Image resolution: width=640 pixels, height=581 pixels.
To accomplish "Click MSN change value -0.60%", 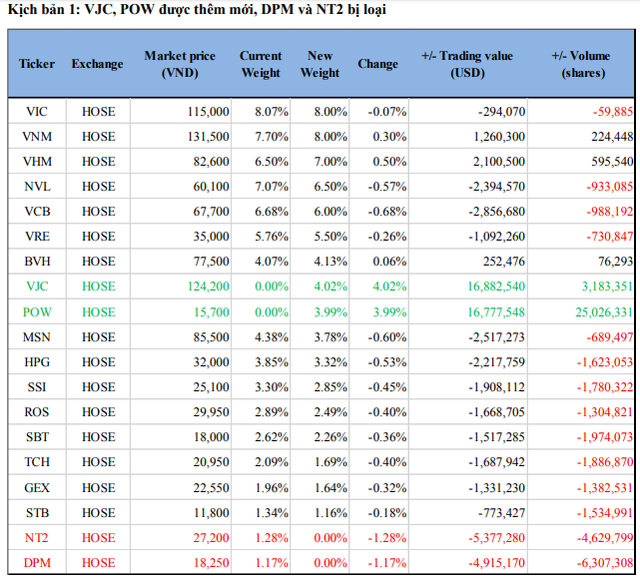I will (387, 337).
